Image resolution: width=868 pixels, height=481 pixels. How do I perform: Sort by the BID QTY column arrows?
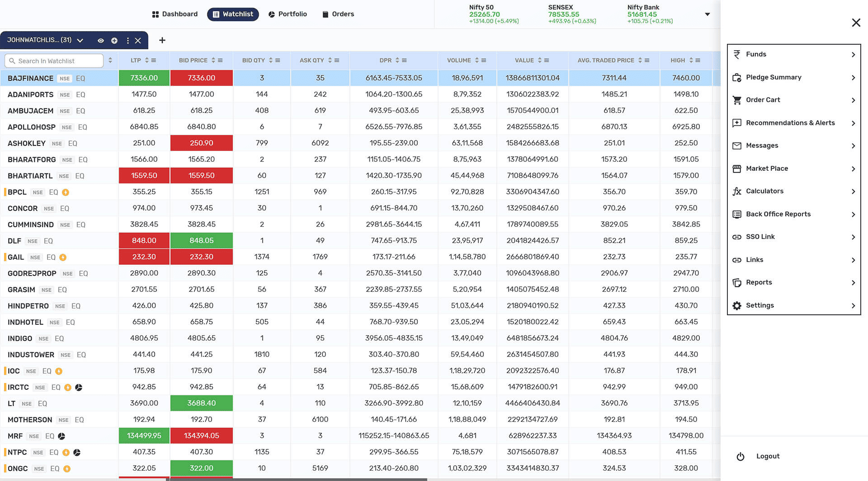click(x=271, y=61)
